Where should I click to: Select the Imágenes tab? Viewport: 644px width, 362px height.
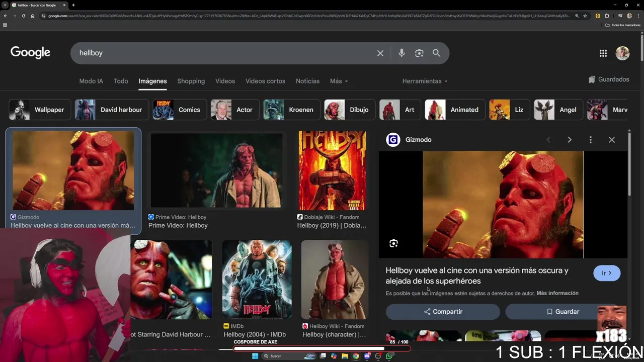[153, 81]
